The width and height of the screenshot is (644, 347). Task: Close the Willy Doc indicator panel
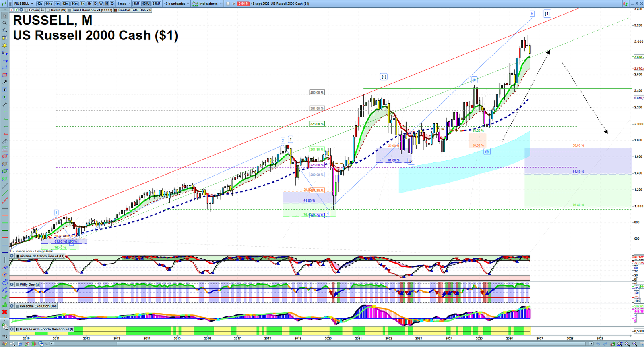12,284
